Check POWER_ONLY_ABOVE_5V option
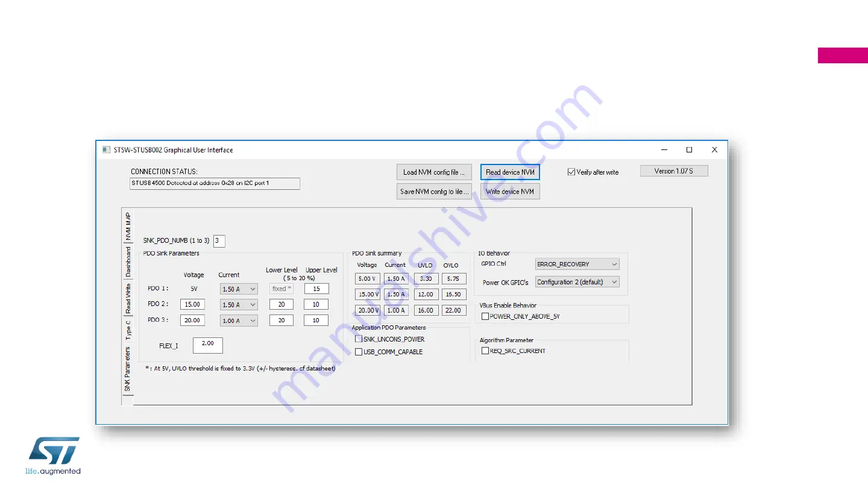The width and height of the screenshot is (868, 488). coord(485,316)
